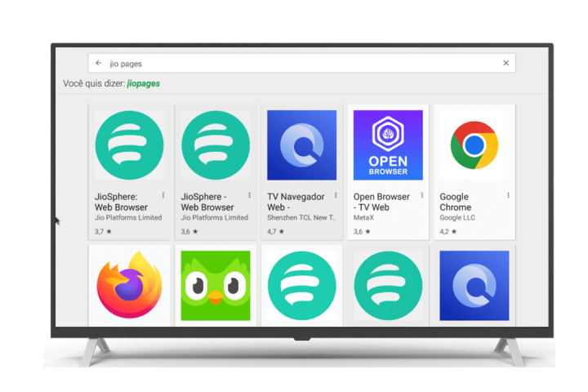This screenshot has height=392, width=588.
Task: Open more options for Open Browser
Action: pyautogui.click(x=422, y=195)
